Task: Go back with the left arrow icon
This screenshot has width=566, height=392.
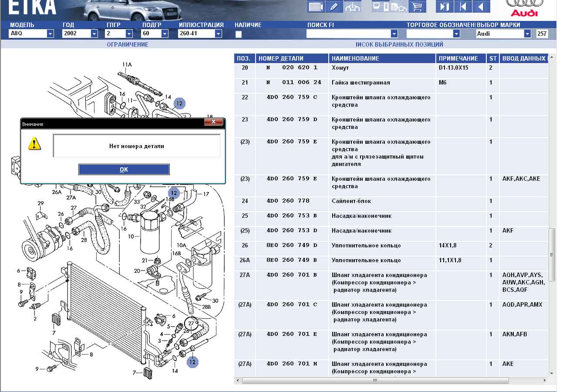Action: [x=481, y=7]
